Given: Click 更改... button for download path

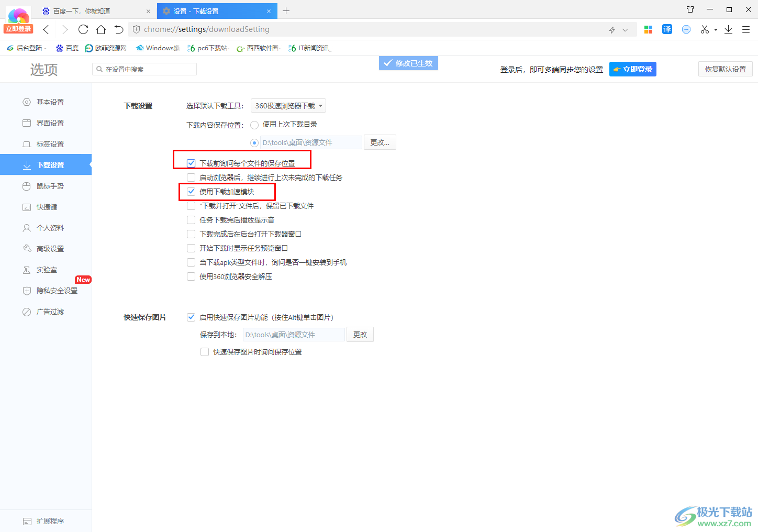Looking at the screenshot, I should [380, 142].
